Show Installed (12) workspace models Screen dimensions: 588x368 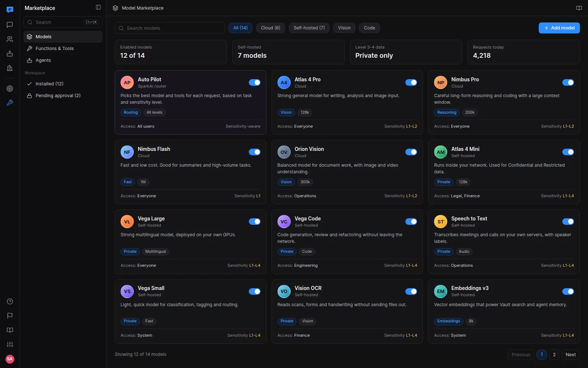click(63, 84)
